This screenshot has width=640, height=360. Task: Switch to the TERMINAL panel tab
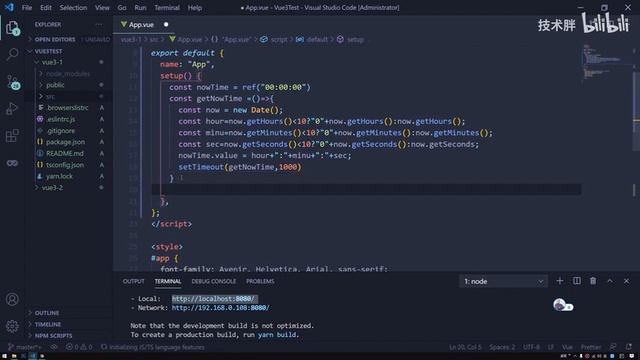pos(168,282)
